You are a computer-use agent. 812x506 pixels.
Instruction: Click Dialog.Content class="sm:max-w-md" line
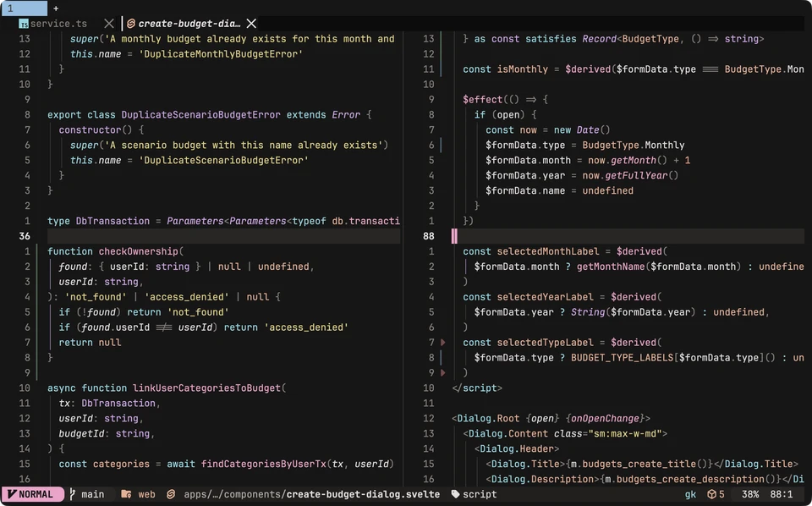[565, 433]
